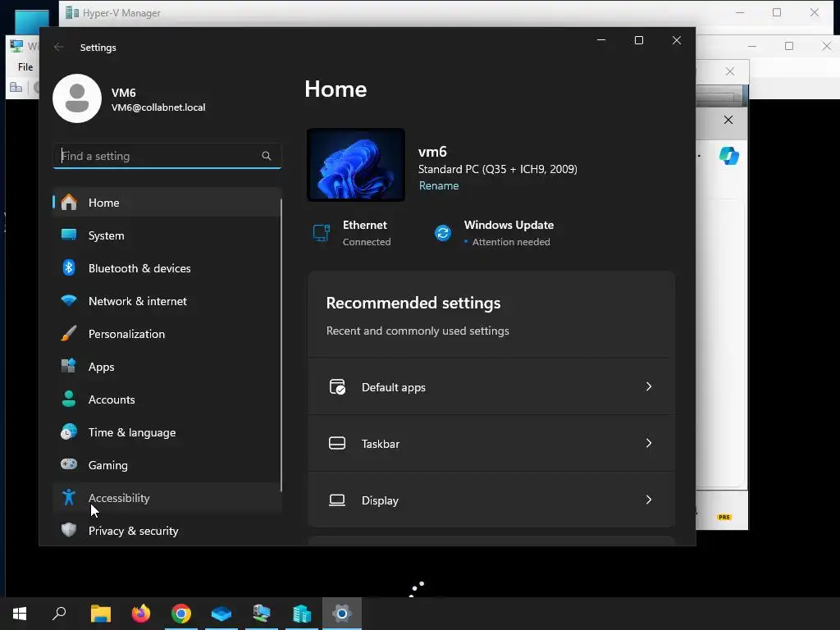Click the Privacy & security shield icon
Image resolution: width=840 pixels, height=630 pixels.
tap(69, 531)
